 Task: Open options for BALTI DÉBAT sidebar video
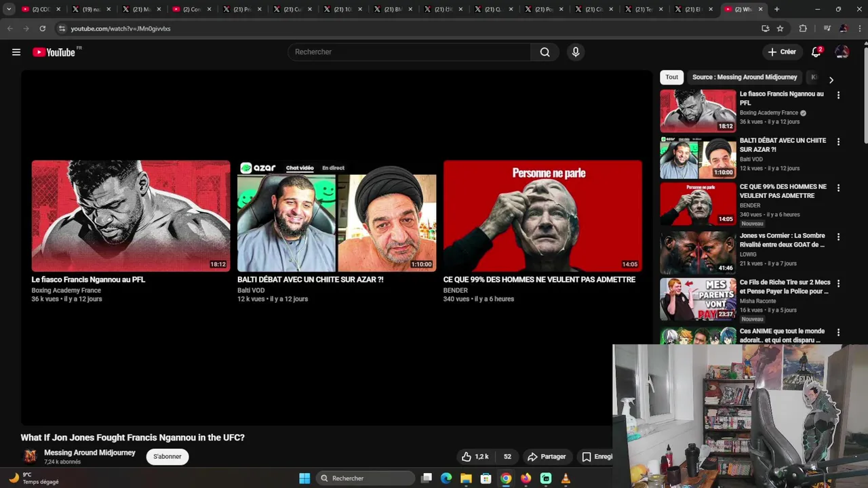click(838, 142)
